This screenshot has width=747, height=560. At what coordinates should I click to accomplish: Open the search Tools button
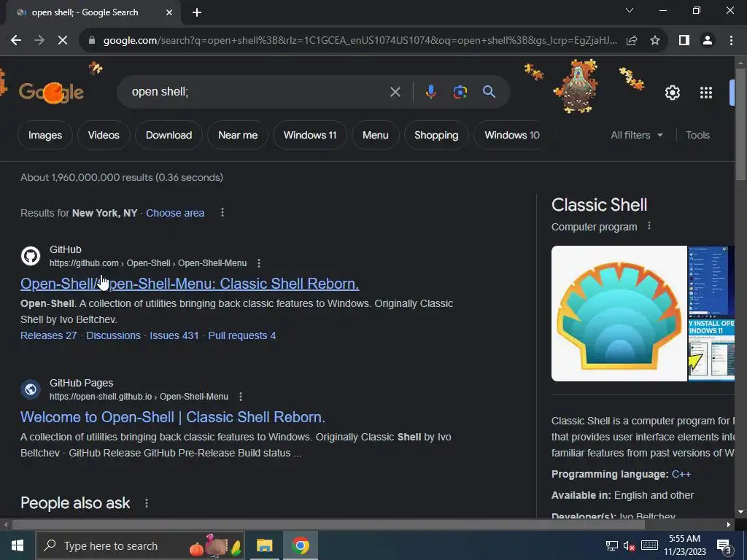pyautogui.click(x=697, y=135)
